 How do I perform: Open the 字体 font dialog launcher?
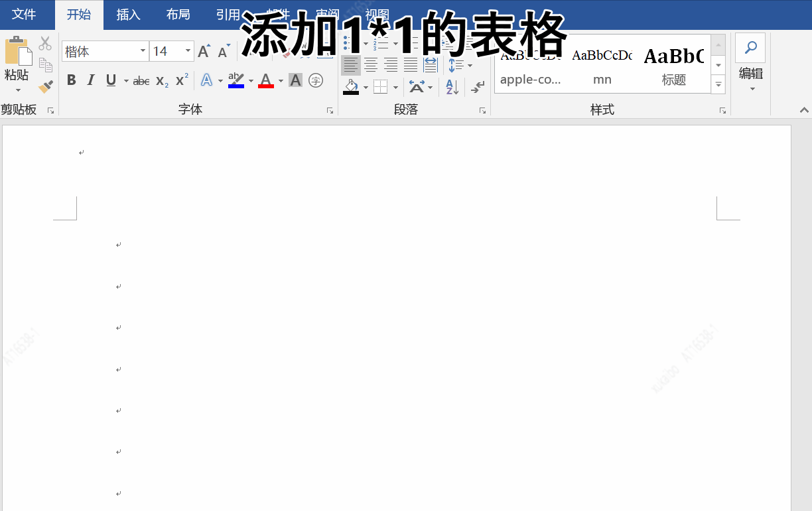[330, 111]
